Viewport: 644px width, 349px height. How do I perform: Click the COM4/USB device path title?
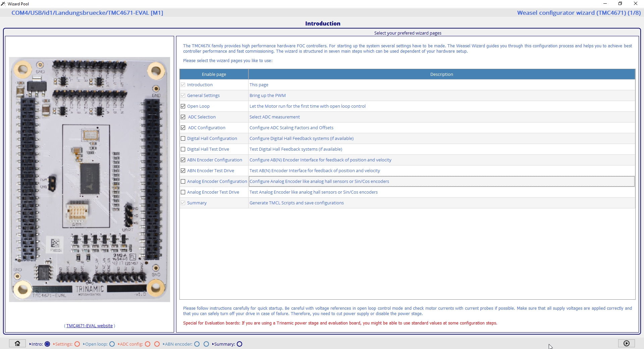click(x=87, y=13)
